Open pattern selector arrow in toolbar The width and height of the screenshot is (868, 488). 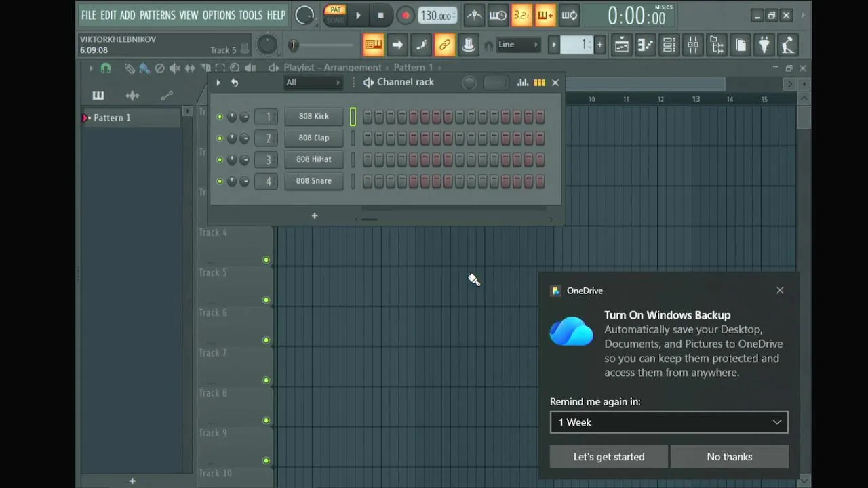coord(554,45)
